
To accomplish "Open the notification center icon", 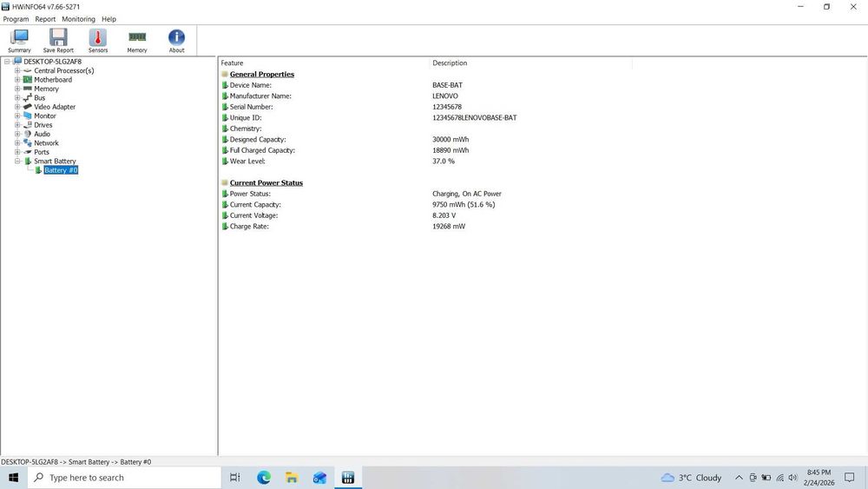I will [849, 478].
